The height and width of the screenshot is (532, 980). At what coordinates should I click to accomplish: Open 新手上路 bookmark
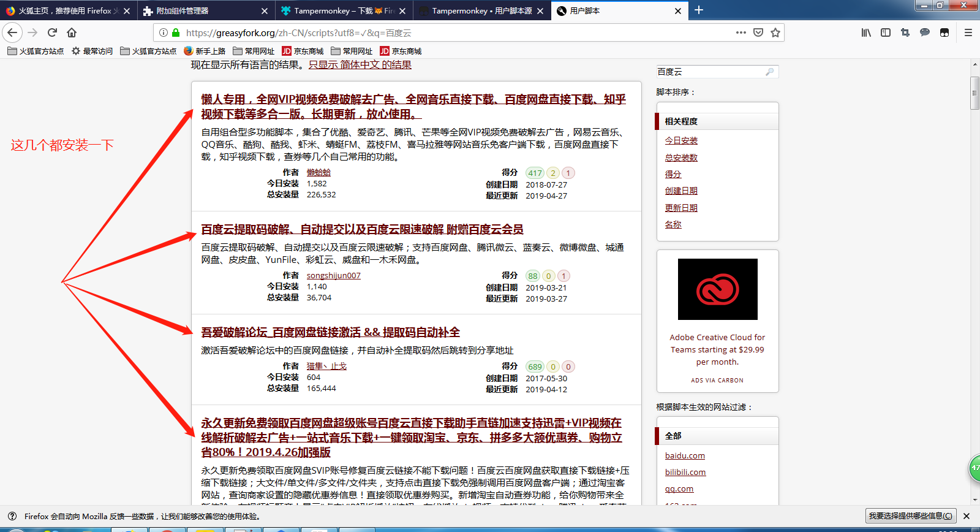coord(205,51)
